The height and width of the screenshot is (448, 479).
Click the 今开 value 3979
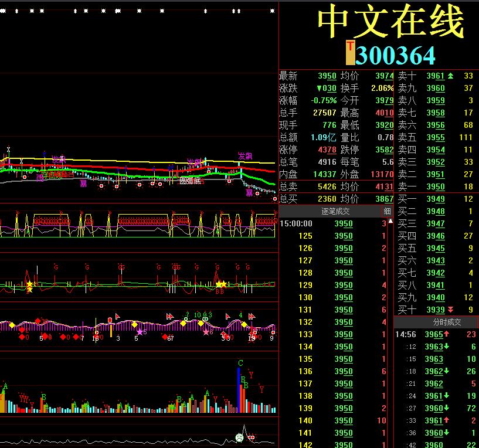click(384, 100)
